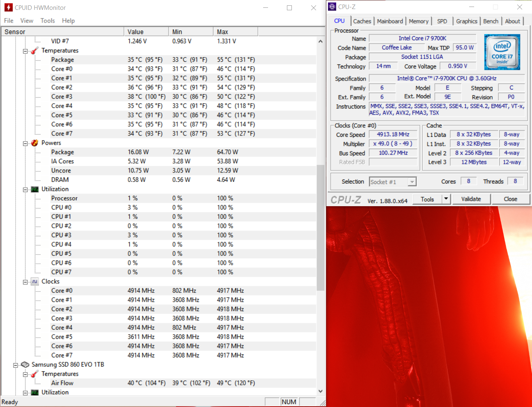Switch to the Graphics tab in CPU-Z
Viewport: 532px width, 407px height.
coord(467,21)
